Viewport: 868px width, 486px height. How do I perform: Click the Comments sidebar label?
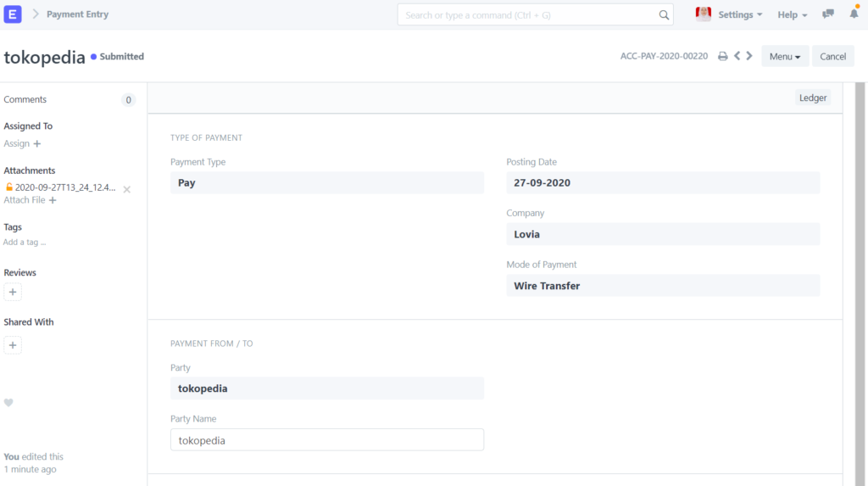[25, 99]
